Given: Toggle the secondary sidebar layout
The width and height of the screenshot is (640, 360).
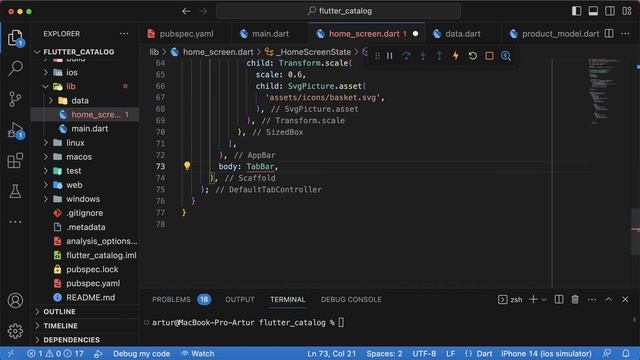Looking at the screenshot, I should click(x=610, y=11).
